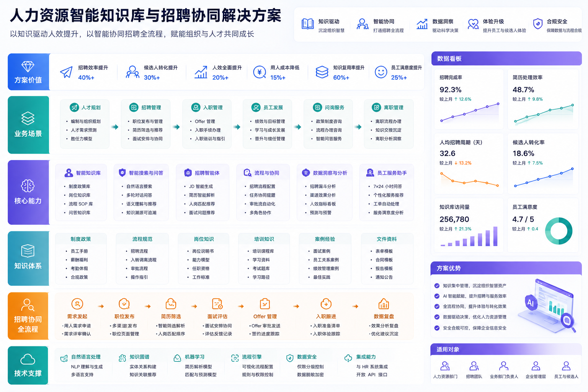Open the 案例经验 knowledge category heading
The image size is (588, 392).
(325, 239)
